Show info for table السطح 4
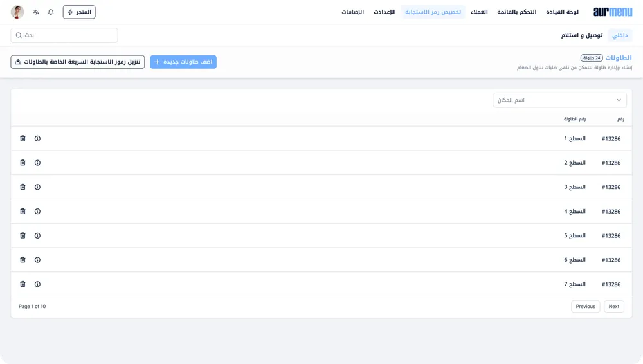Viewport: 643px width, 364px height. pos(37,212)
